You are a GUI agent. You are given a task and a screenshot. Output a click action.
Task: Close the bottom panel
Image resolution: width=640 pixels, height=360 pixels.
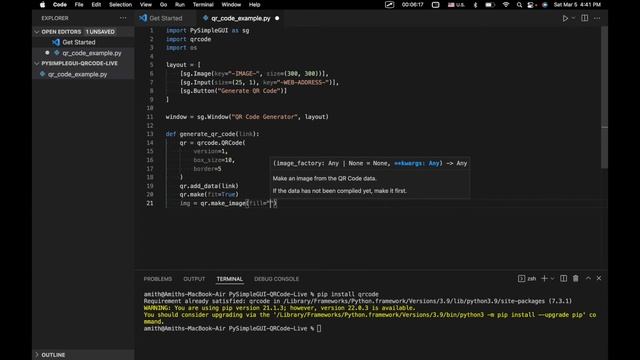click(x=599, y=278)
